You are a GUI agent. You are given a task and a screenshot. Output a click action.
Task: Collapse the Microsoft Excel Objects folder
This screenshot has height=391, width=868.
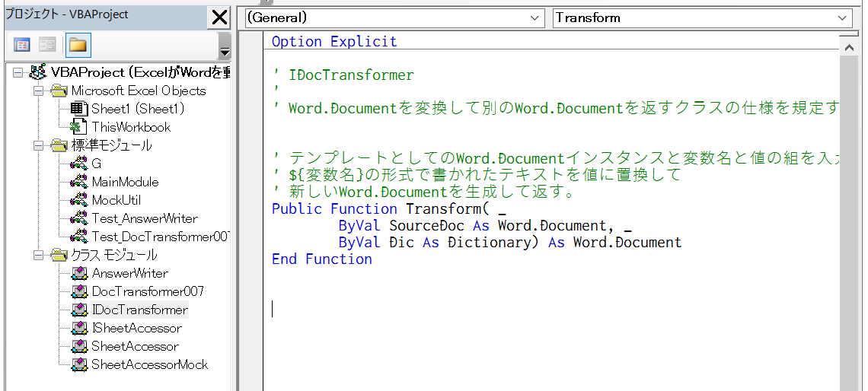[x=38, y=91]
